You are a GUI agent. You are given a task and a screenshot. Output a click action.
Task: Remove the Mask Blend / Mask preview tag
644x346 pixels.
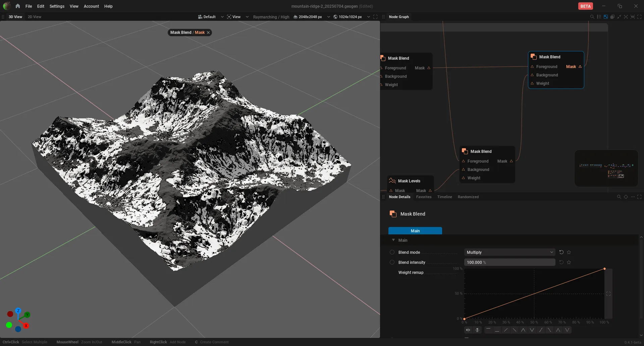(x=208, y=33)
